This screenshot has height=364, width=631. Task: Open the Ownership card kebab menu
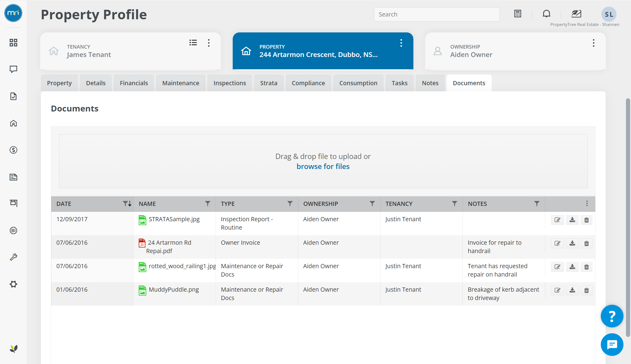[594, 43]
